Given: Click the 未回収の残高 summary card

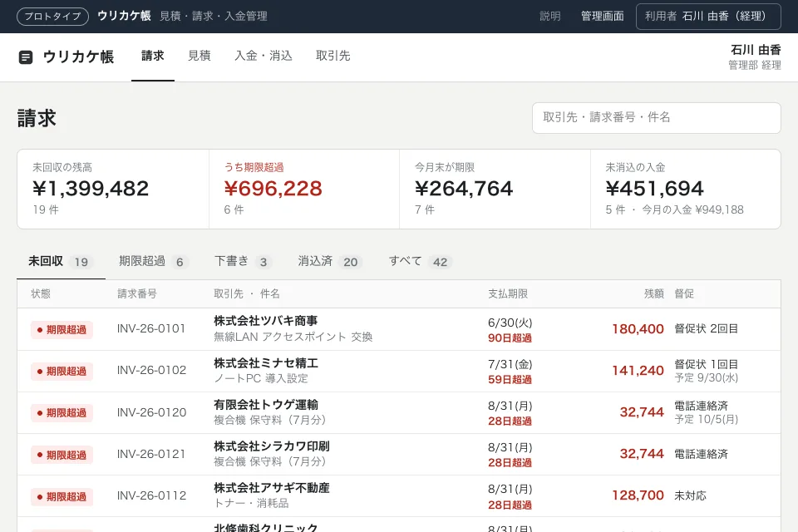Looking at the screenshot, I should click(x=113, y=189).
